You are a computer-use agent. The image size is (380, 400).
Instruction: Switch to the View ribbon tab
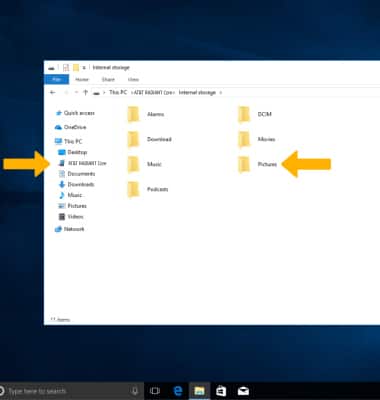pyautogui.click(x=133, y=79)
